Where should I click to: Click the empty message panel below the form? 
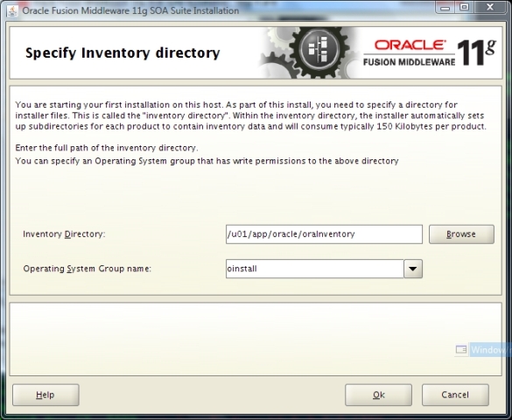point(256,339)
